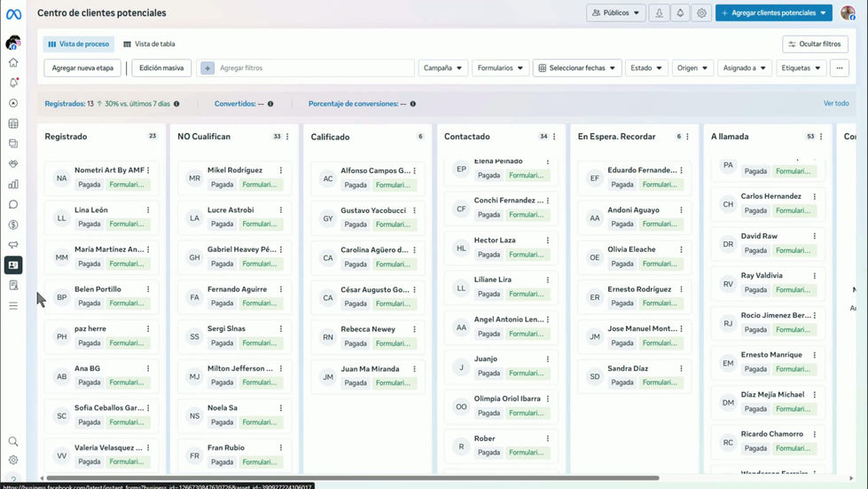Open the Origen filter dropdown
This screenshot has width=868, height=489.
(x=692, y=68)
